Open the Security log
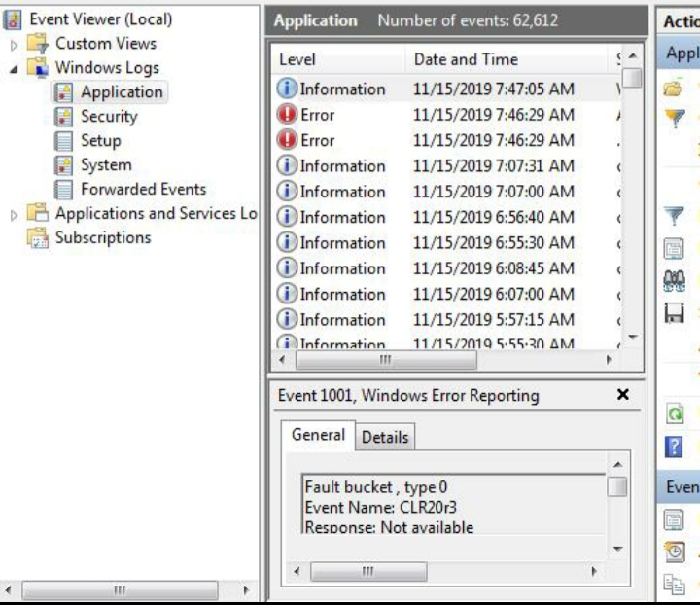Screen dimensions: 700x605 [109, 117]
